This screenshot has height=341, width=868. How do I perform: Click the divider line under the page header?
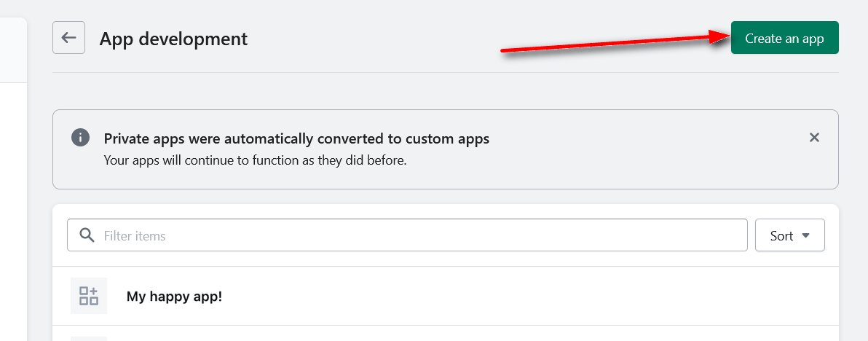coord(446,72)
